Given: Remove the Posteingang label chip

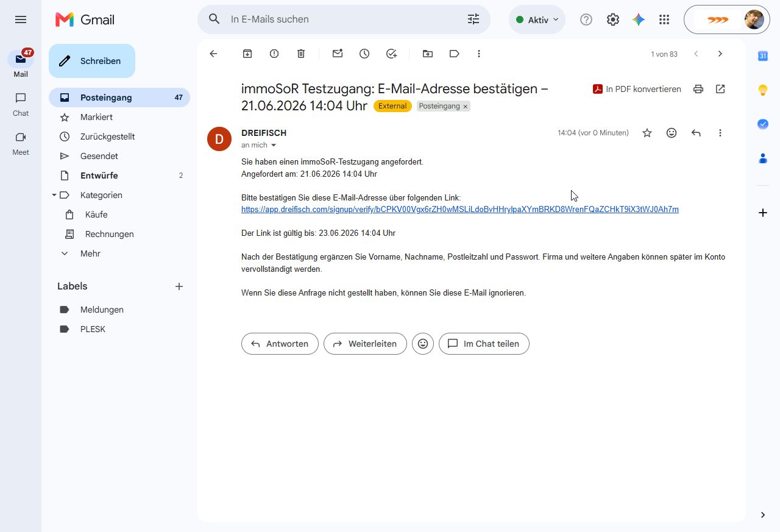Looking at the screenshot, I should point(466,107).
